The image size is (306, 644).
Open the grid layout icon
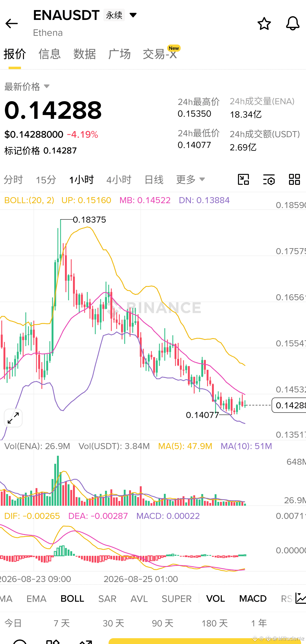point(295,179)
